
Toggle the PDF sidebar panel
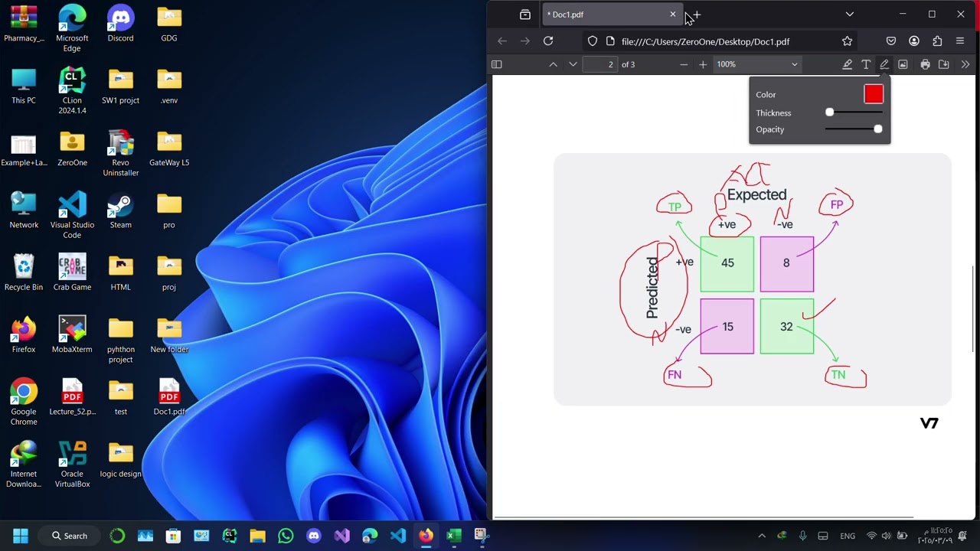click(x=496, y=64)
